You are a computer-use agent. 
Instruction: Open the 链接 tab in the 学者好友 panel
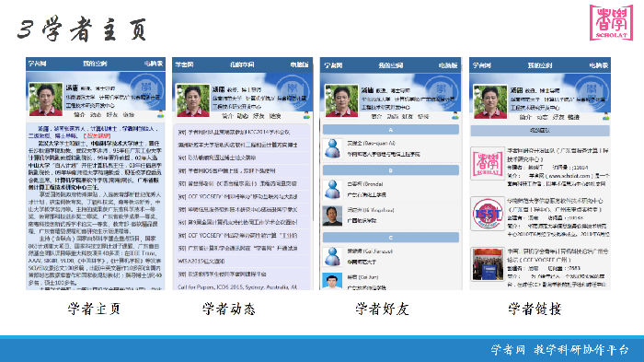click(422, 116)
